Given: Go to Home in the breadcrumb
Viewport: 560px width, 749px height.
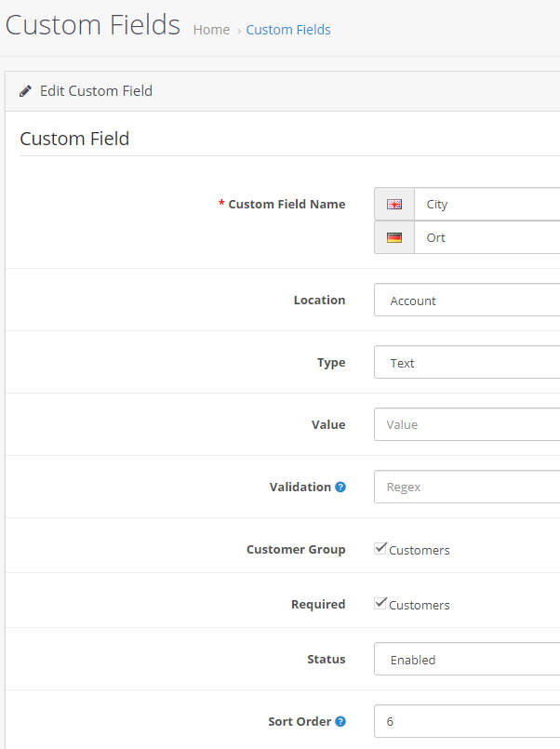Looking at the screenshot, I should coord(211,30).
